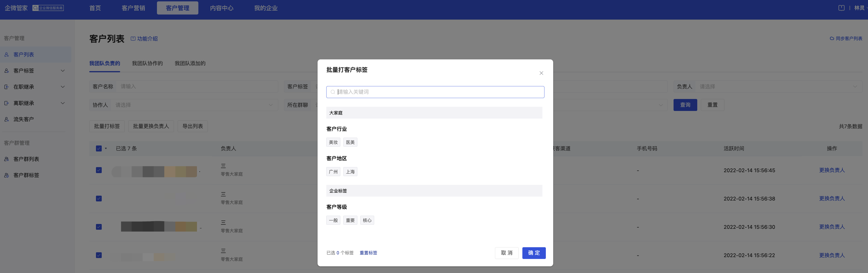Confirm with the 确定 button
The image size is (868, 273).
click(534, 253)
